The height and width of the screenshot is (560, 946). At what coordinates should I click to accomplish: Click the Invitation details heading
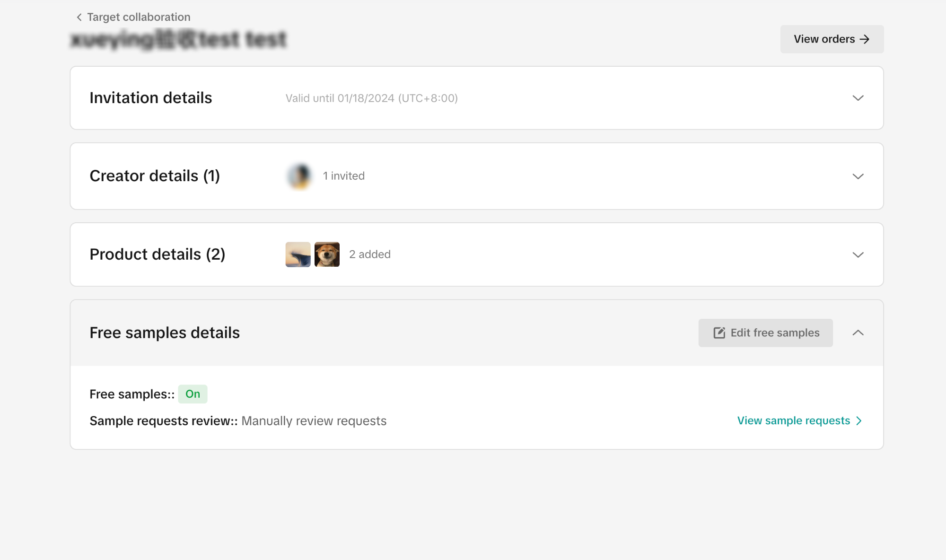(x=151, y=98)
